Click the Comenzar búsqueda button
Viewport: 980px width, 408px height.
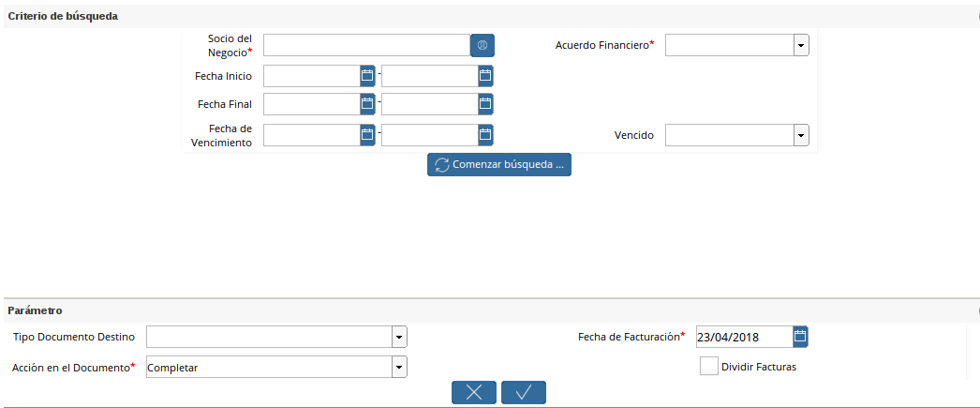(x=499, y=165)
